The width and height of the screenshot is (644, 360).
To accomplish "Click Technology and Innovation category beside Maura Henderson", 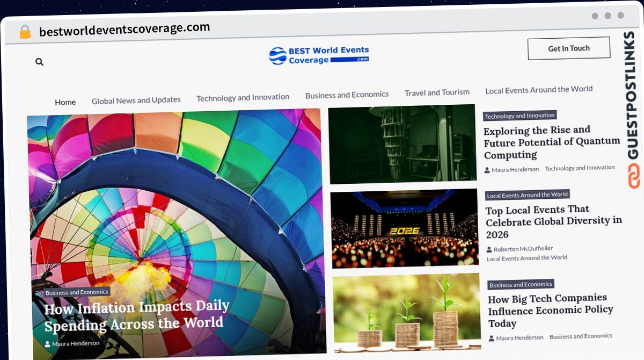I will [x=580, y=168].
